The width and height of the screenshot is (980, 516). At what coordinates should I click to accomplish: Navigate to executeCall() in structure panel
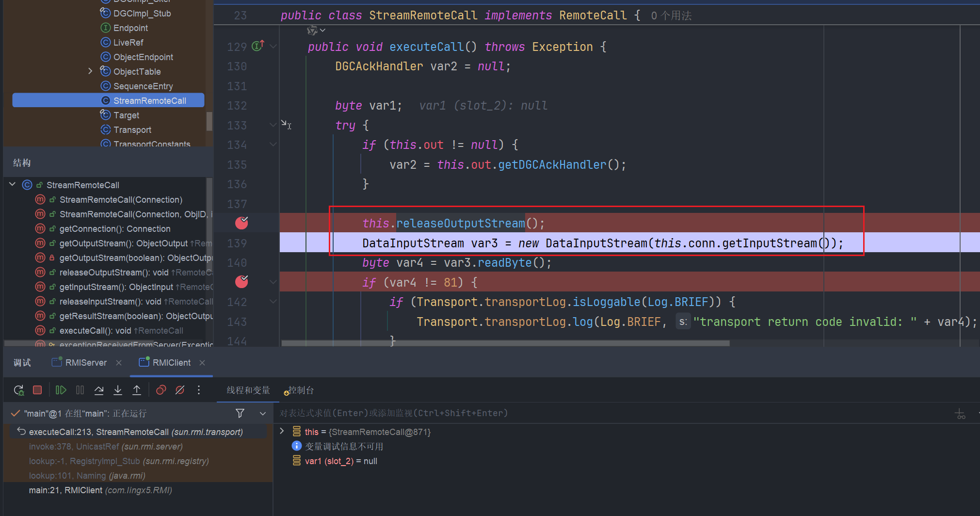96,331
